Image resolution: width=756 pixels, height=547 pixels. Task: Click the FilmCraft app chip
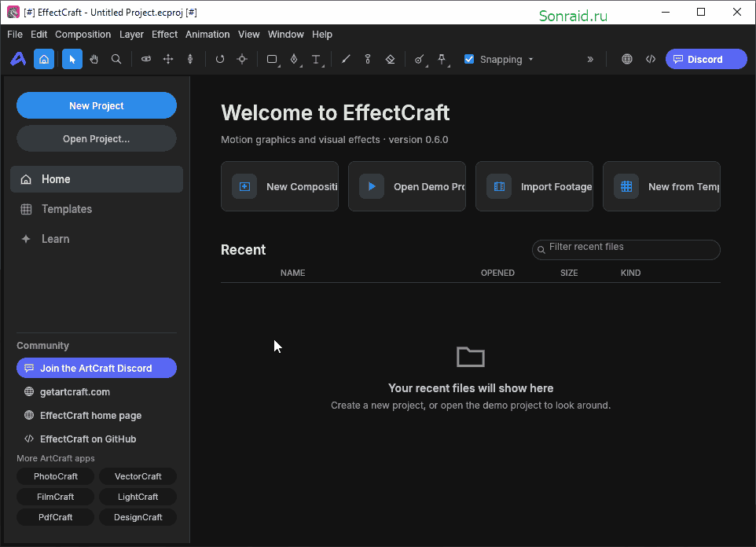pos(56,497)
